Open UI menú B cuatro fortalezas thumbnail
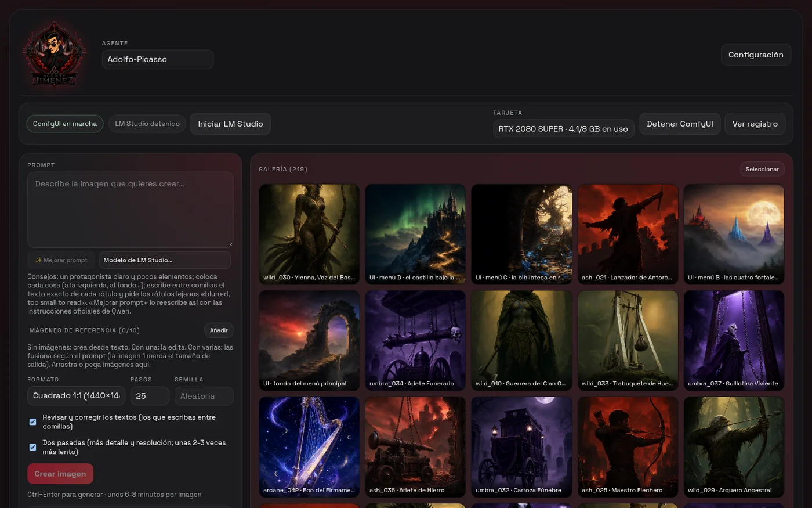The width and height of the screenshot is (812, 508). 734,234
